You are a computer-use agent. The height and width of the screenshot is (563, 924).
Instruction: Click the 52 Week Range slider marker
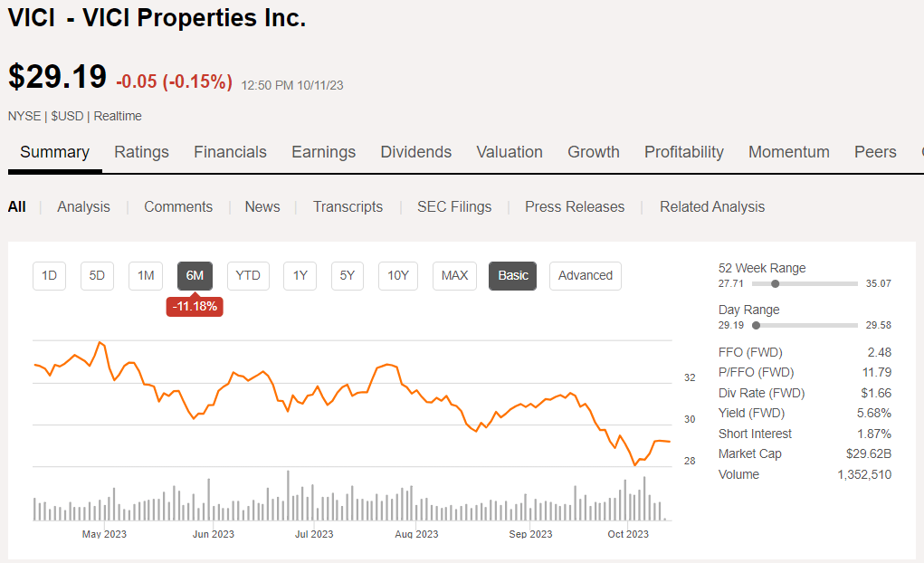(775, 283)
